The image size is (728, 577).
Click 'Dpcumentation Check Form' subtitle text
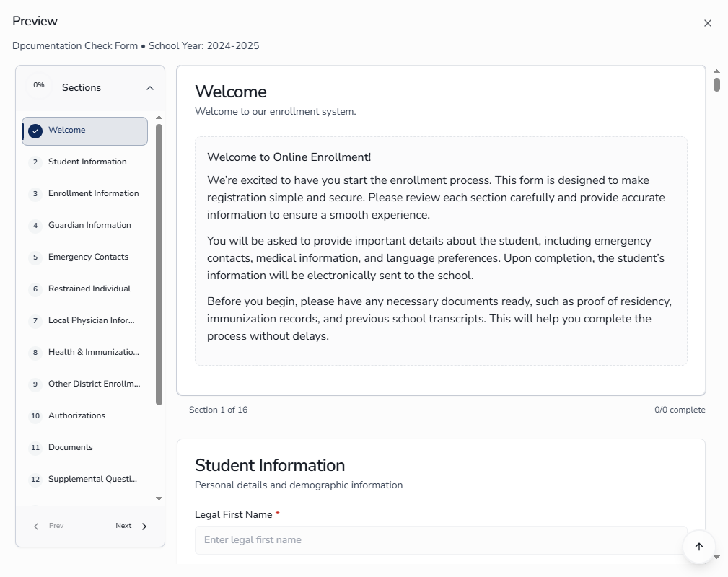tap(75, 45)
